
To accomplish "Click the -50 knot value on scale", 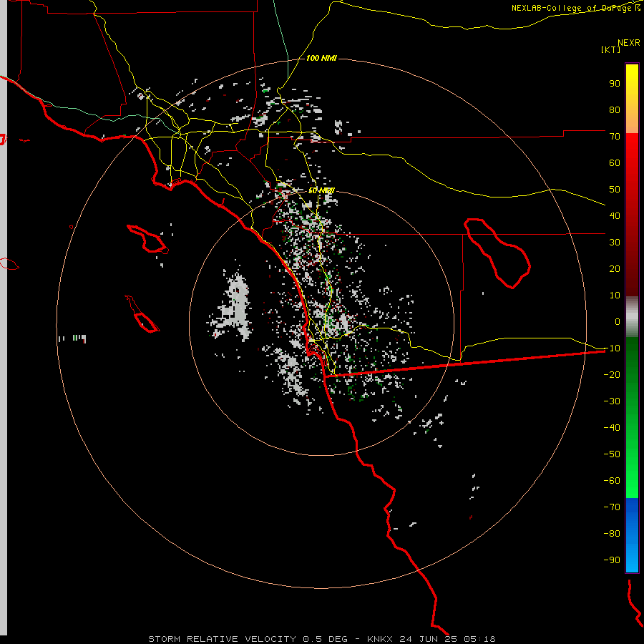I will coord(612,454).
